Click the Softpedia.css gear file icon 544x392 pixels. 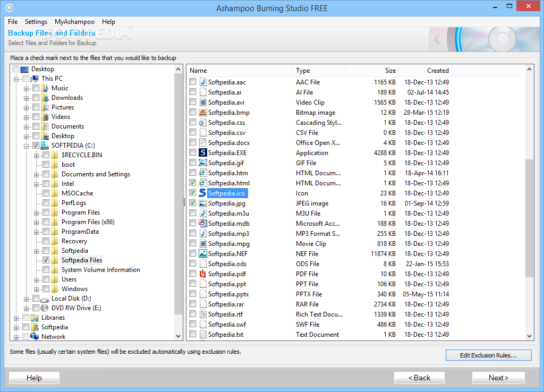(203, 123)
